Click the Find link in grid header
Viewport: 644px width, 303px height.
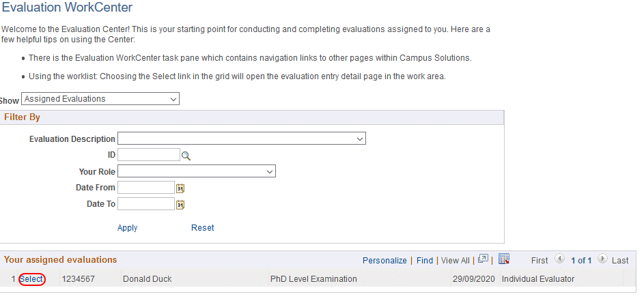[x=425, y=261]
